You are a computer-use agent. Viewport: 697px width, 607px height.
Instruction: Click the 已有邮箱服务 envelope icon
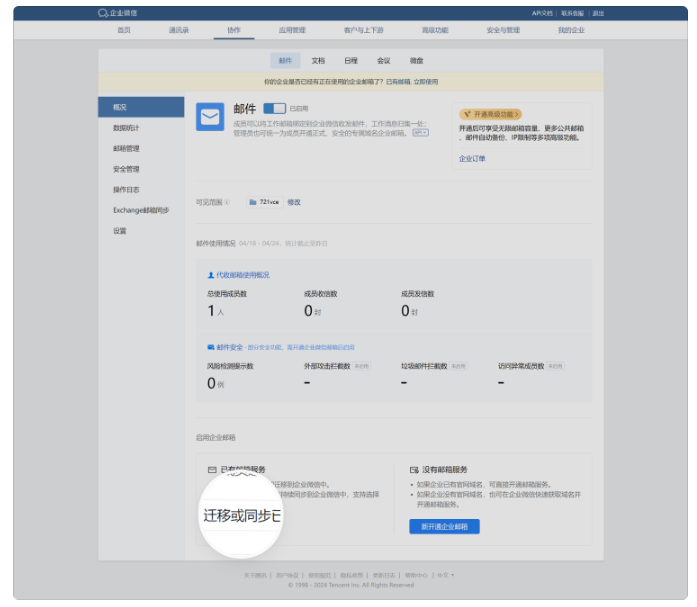211,469
